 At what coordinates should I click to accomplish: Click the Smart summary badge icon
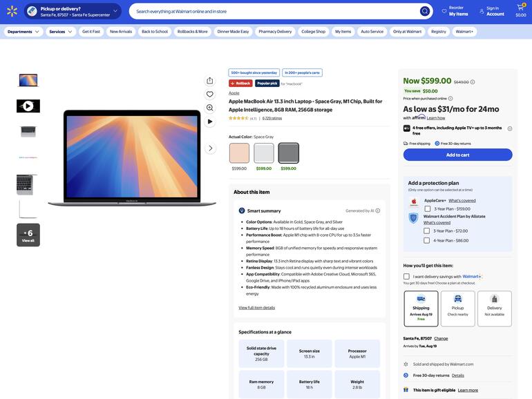242,211
